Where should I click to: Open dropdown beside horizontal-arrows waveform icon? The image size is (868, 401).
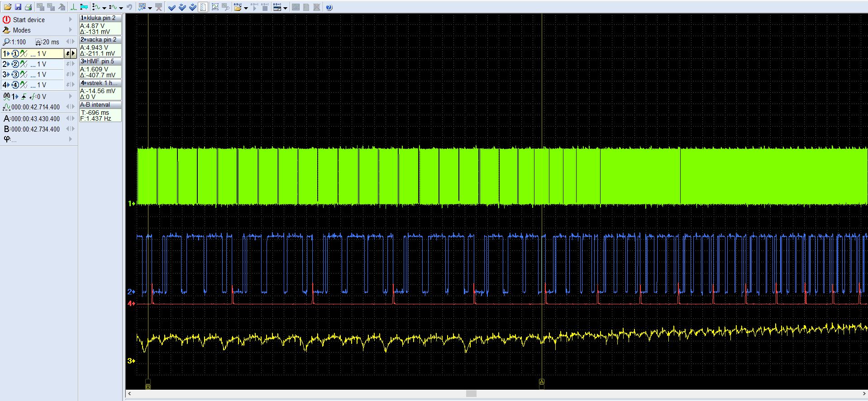pos(121,8)
